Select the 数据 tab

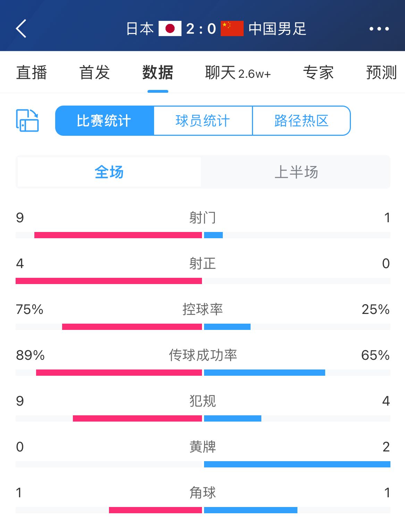coord(158,73)
